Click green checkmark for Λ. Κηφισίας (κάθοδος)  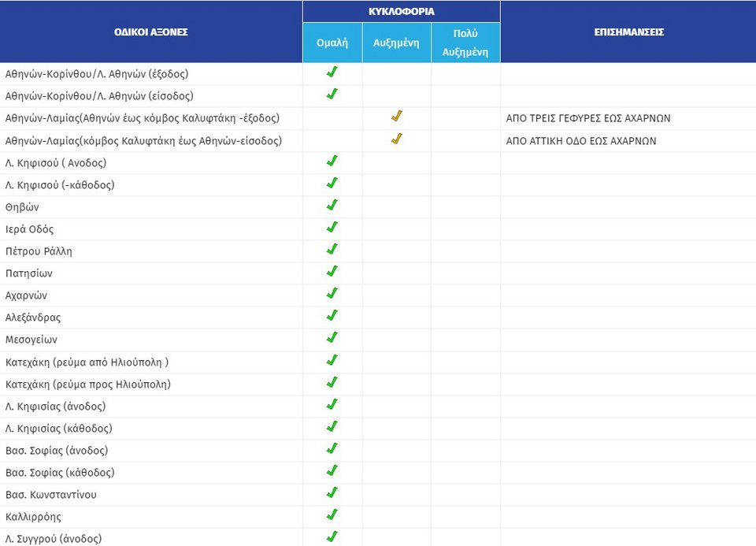point(332,426)
